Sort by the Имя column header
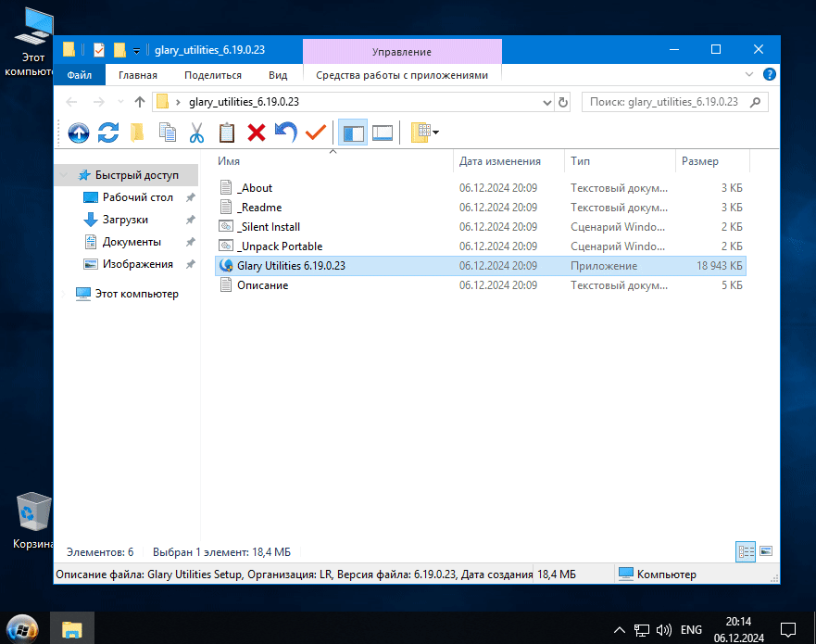 (x=333, y=161)
